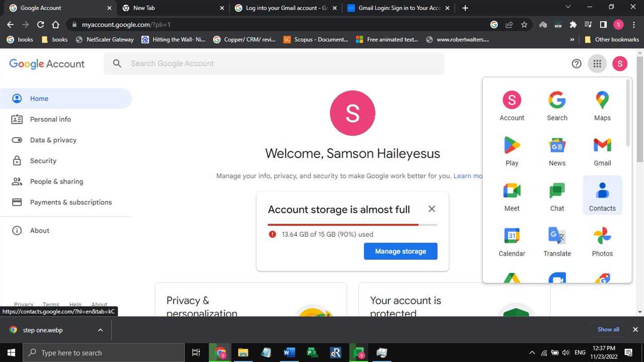Open Word from the taskbar
644x362 pixels.
pos(289,352)
